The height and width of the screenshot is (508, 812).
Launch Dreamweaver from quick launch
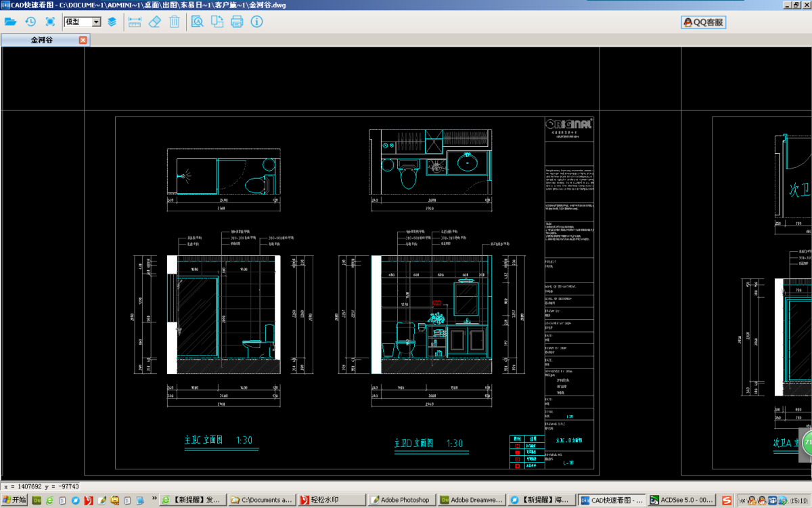[x=37, y=500]
